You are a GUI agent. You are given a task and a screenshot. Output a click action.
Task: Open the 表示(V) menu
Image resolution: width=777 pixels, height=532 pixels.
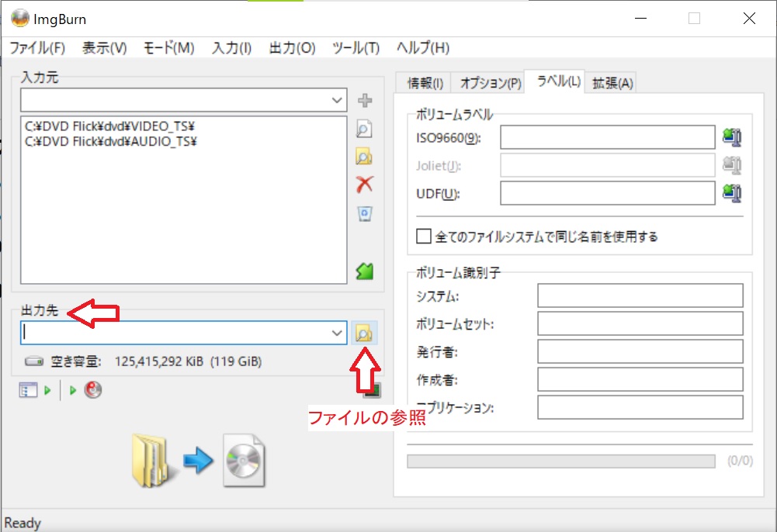(105, 48)
